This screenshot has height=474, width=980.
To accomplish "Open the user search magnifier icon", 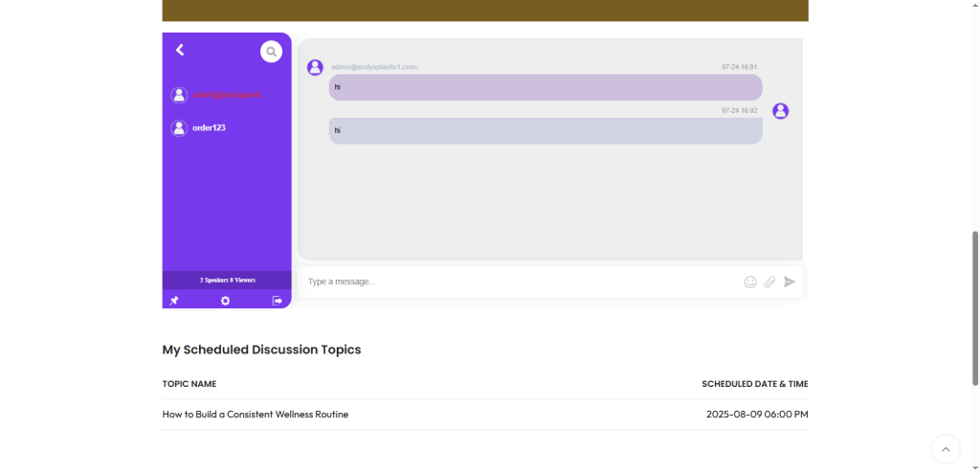I will 271,52.
